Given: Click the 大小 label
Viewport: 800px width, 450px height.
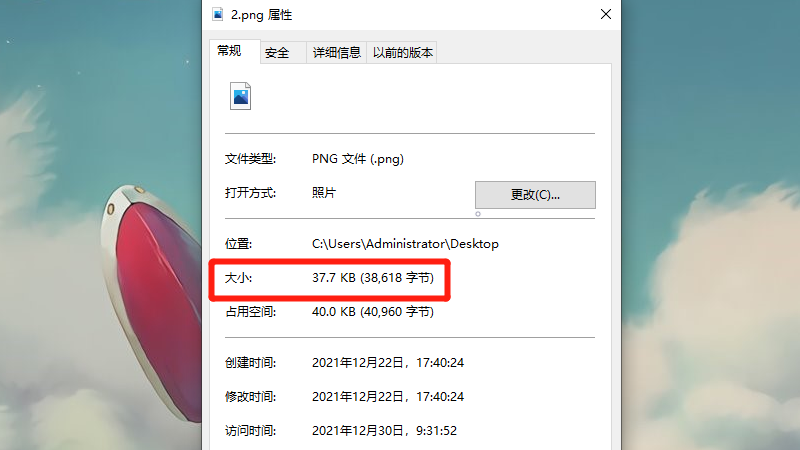Looking at the screenshot, I should tap(238, 278).
